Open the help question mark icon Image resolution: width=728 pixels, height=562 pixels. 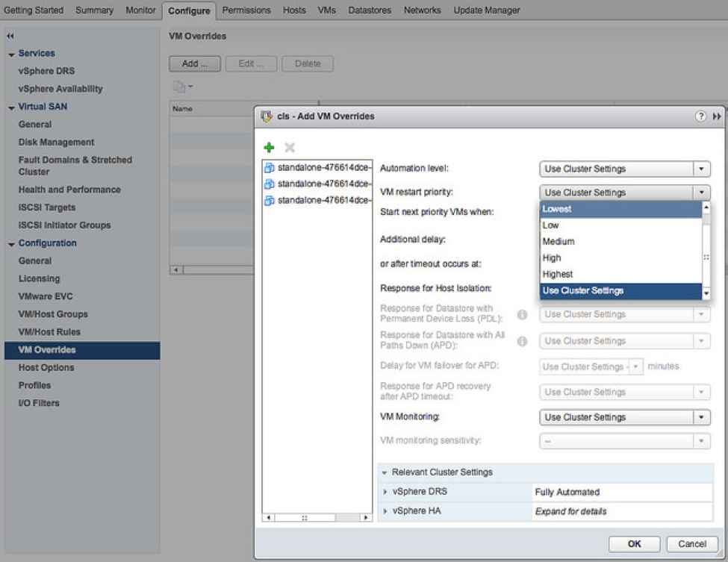(x=700, y=116)
